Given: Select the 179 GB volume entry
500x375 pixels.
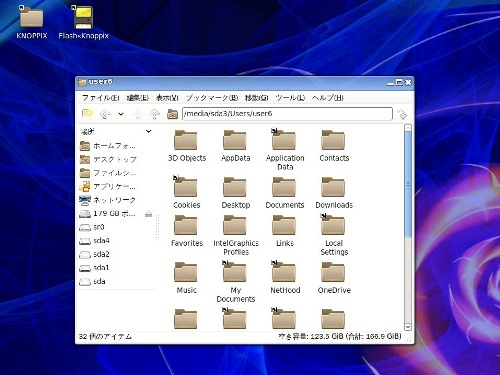Looking at the screenshot, I should pos(107,214).
